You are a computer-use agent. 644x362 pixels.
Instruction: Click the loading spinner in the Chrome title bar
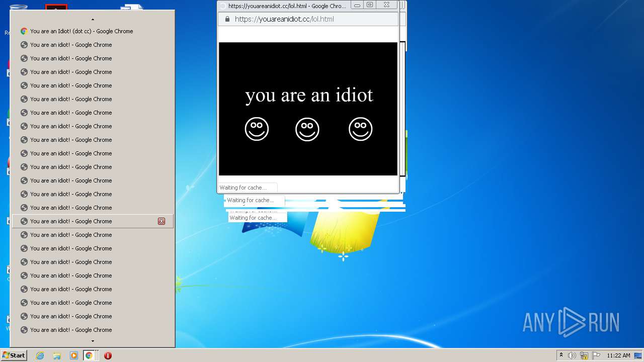point(223,6)
